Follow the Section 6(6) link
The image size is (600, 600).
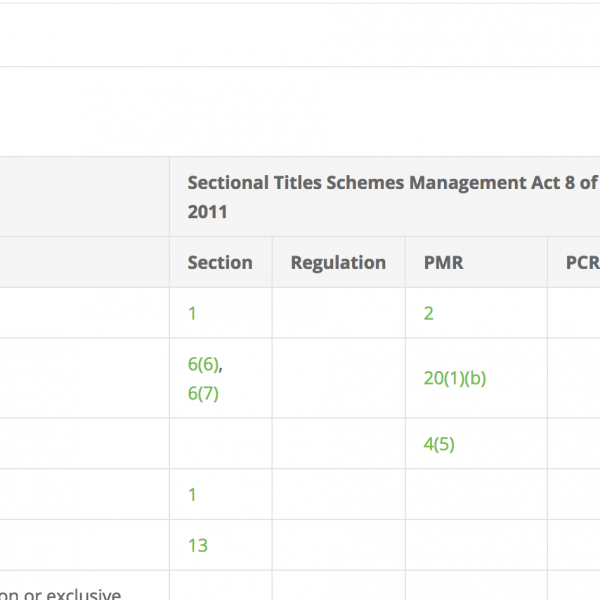(x=203, y=364)
